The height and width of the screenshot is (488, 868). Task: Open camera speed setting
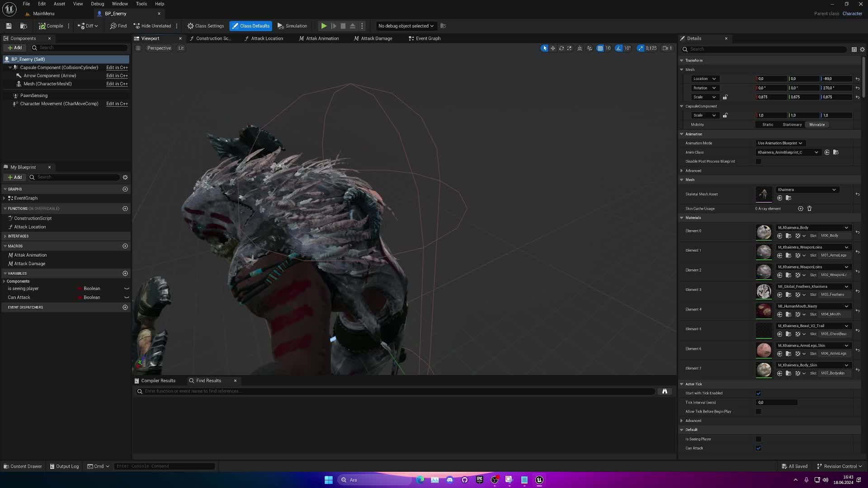667,48
